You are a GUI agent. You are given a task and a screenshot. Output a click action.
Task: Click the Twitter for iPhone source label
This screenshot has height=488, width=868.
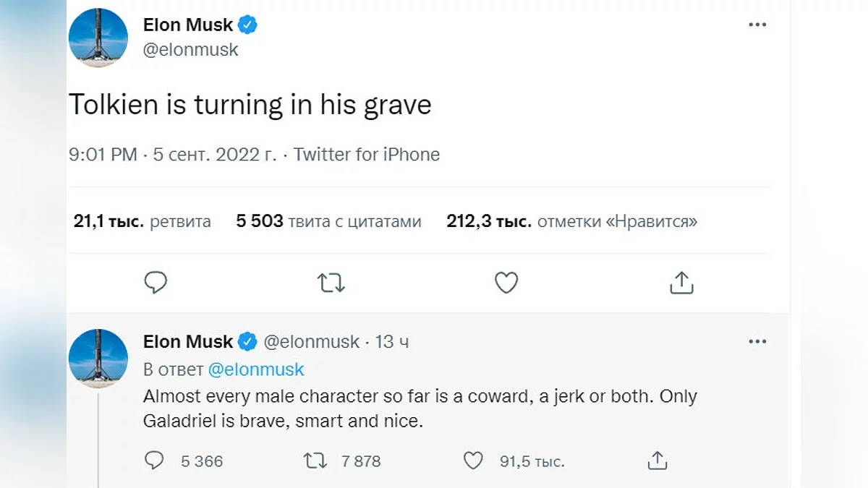[366, 154]
